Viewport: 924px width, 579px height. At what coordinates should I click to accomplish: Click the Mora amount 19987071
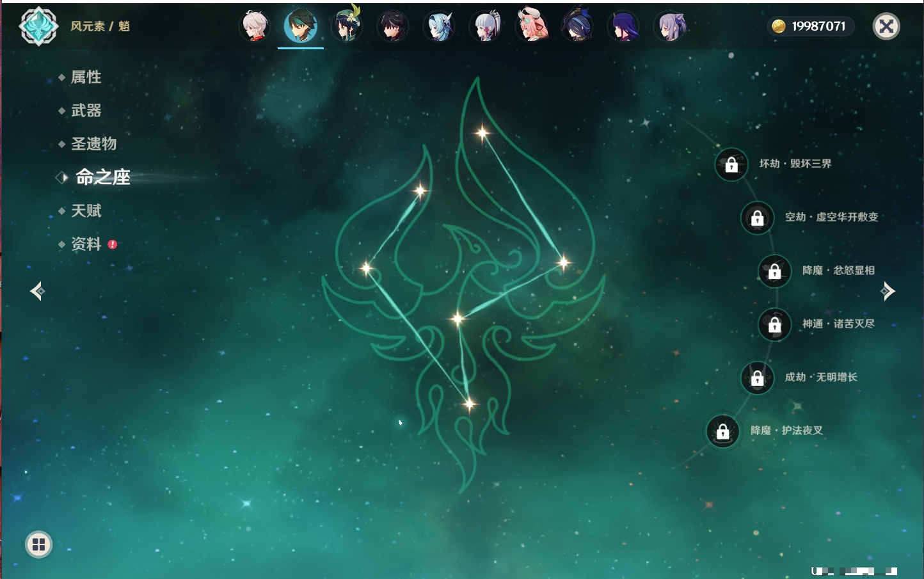pos(818,26)
